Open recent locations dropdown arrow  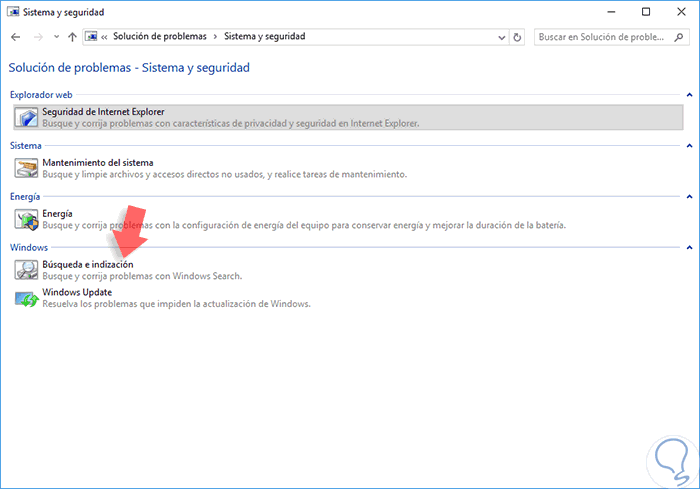click(x=56, y=37)
